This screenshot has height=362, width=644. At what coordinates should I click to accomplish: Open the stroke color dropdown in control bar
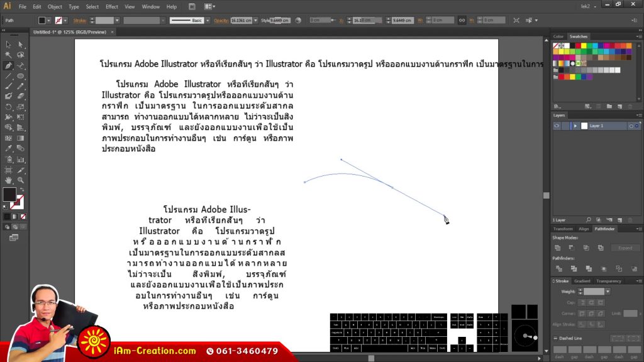tap(65, 21)
